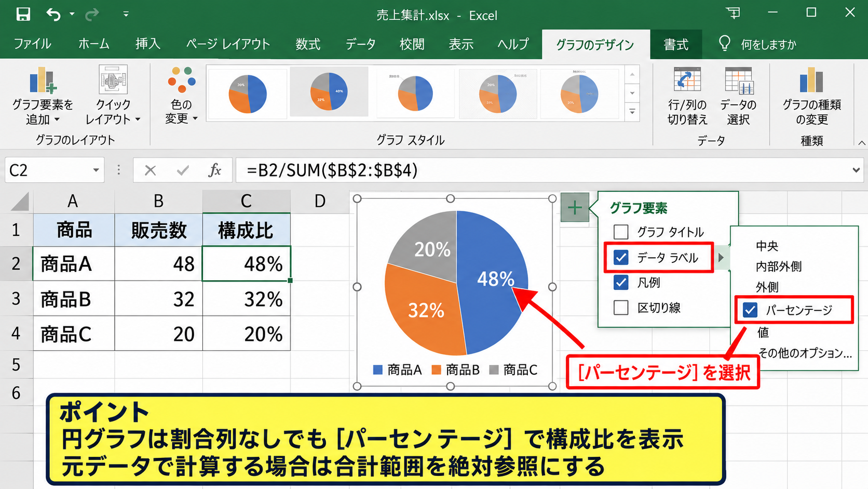Open Change Colors (色の変更) palette
868x489 pixels.
[x=181, y=96]
